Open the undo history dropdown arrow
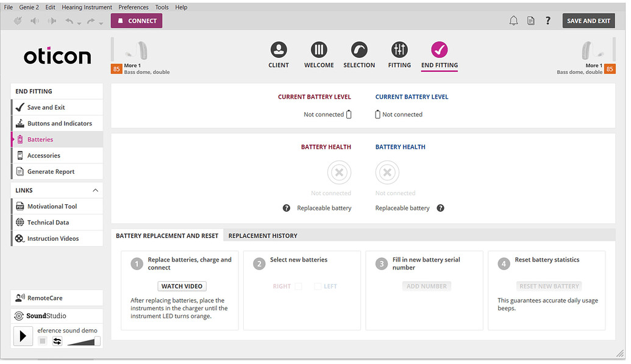Viewport: 631px width, 364px height. coord(80,23)
